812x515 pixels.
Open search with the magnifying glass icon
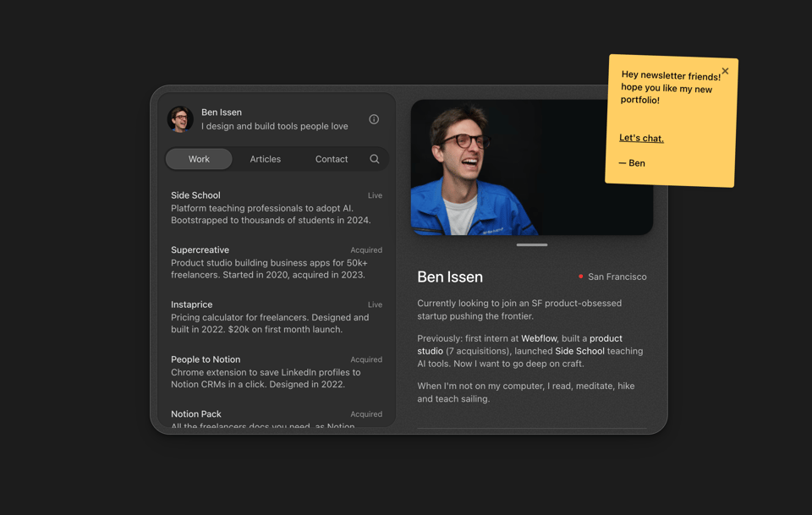pyautogui.click(x=375, y=159)
